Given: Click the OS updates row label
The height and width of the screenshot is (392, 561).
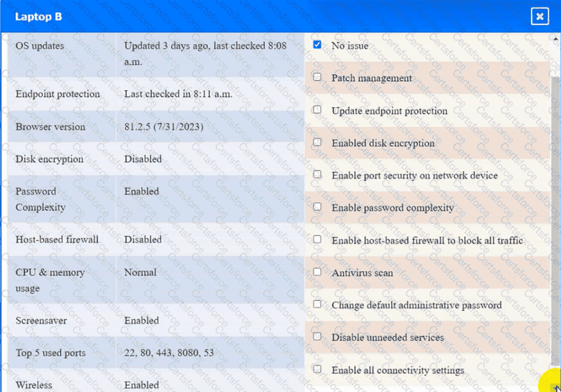Looking at the screenshot, I should [x=40, y=46].
